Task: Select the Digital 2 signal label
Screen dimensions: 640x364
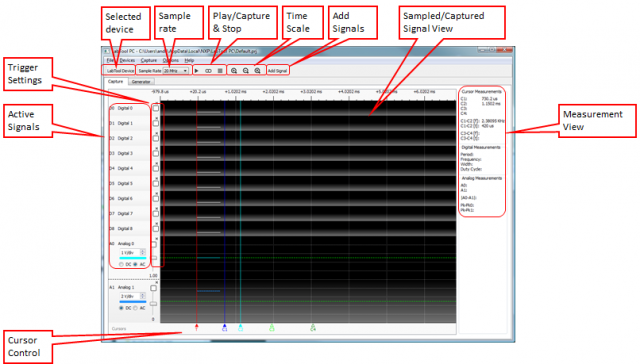Action: point(125,138)
